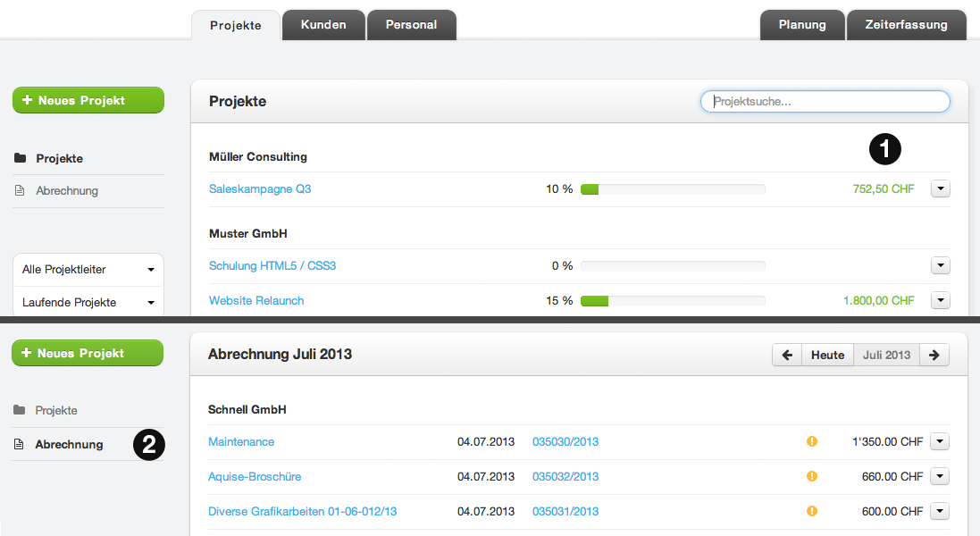Select grey Projekte in the lower sidebar
980x536 pixels.
56,410
